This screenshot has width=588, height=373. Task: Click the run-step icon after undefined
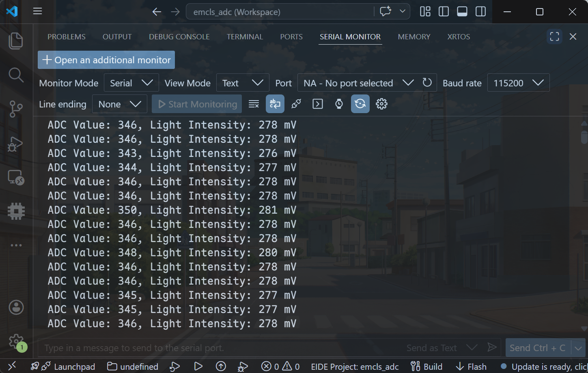(174, 367)
